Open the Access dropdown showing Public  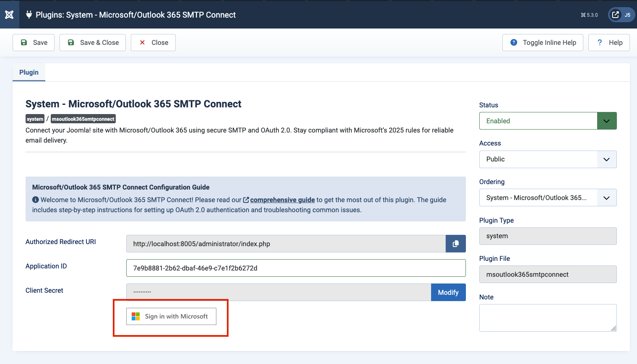pos(548,159)
